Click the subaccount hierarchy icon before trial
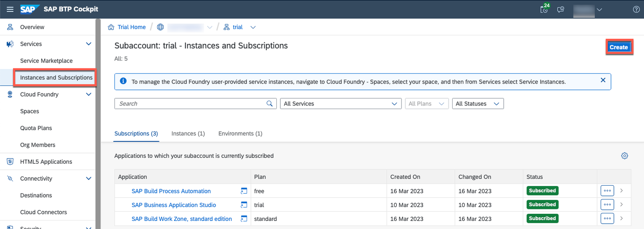 click(226, 27)
